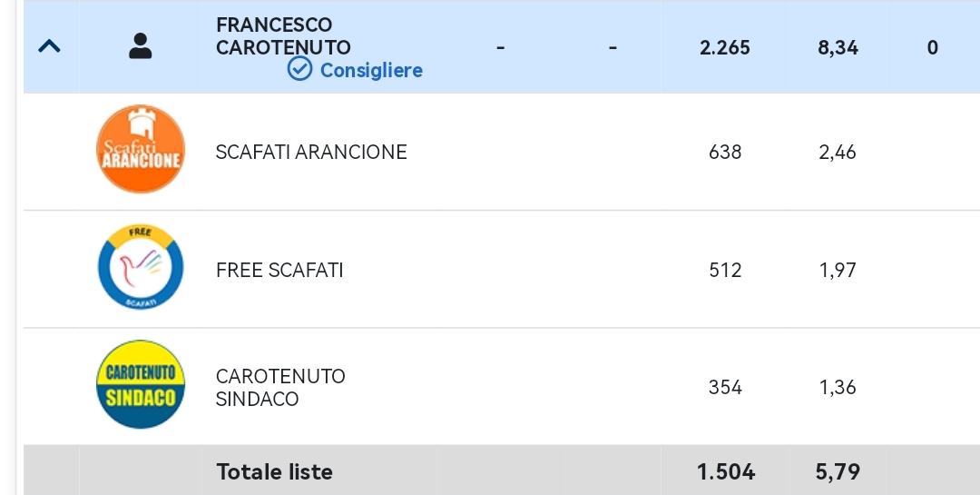Viewport: 980px width, 495px height.
Task: Click the 638 votes for Scafati Arancione
Action: click(725, 152)
